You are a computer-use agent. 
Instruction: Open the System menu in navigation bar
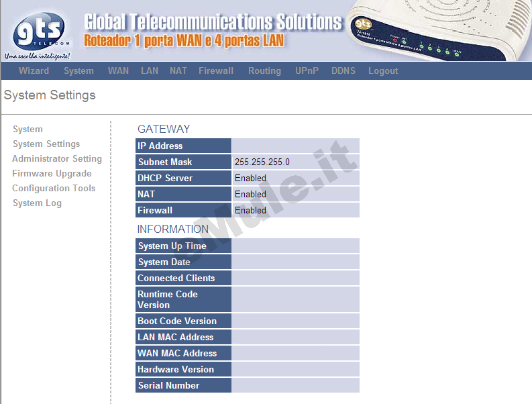(x=78, y=70)
